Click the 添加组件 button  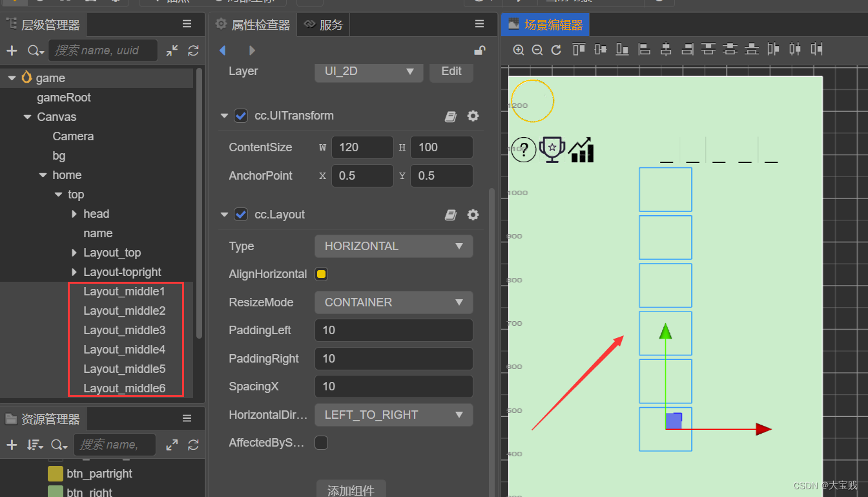pyautogui.click(x=351, y=490)
